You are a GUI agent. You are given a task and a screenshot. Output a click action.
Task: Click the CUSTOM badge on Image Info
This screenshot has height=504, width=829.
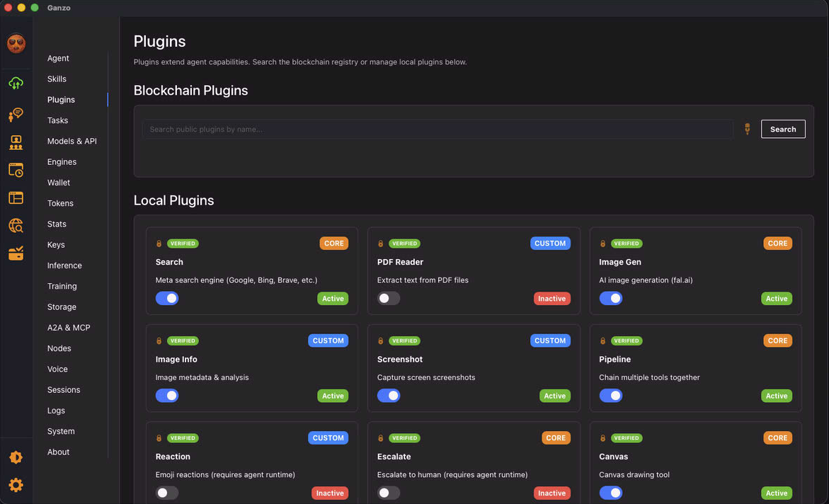(328, 340)
